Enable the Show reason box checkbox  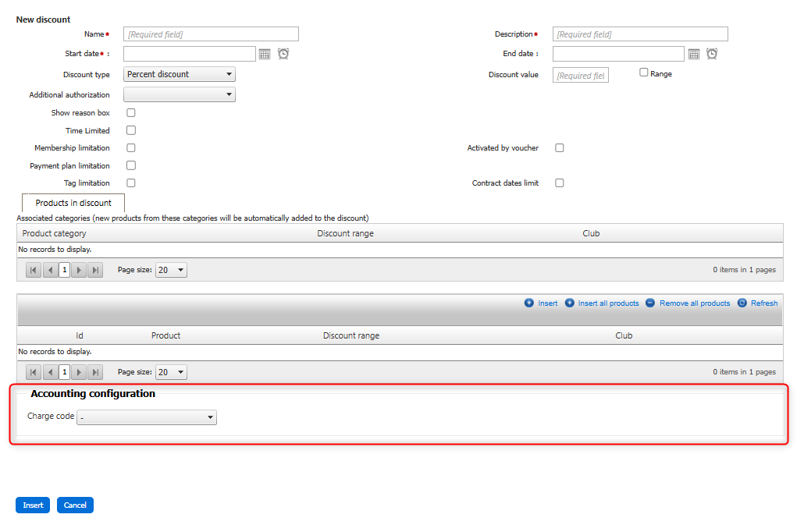click(131, 113)
